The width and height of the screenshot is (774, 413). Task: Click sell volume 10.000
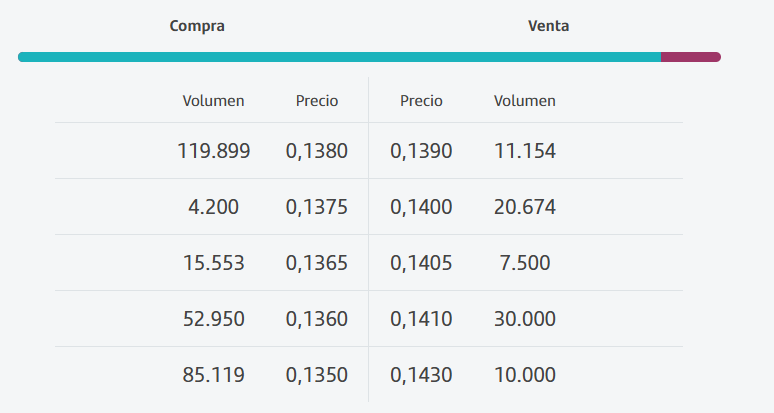click(525, 375)
